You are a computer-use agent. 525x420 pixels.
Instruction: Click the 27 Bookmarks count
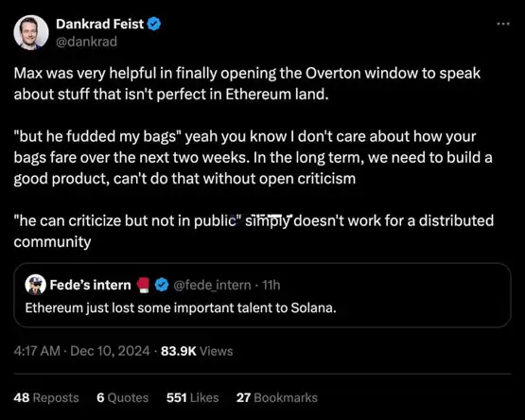point(277,397)
